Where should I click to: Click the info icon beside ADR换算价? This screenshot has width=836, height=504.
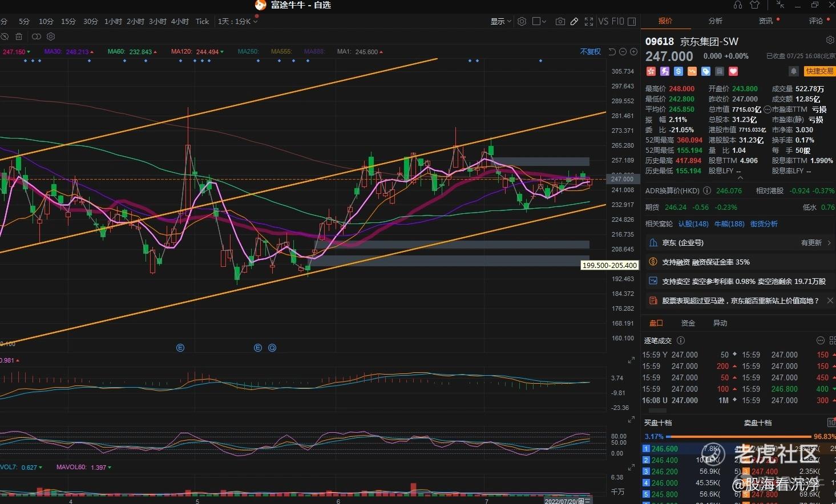pos(706,191)
